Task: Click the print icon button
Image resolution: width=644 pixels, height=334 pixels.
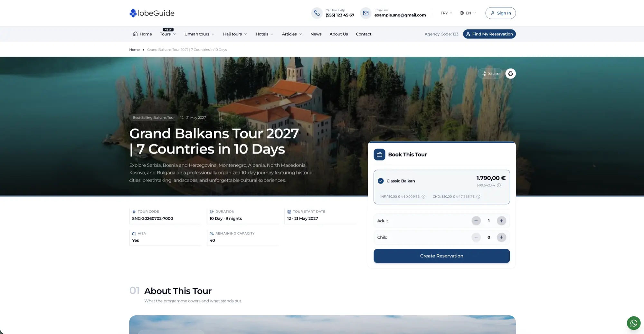Action: (510, 74)
